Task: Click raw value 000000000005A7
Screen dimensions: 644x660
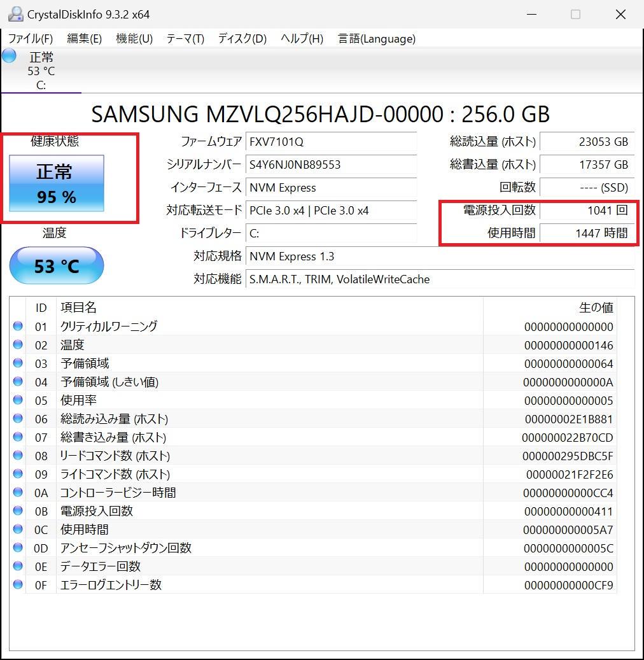Action: point(568,530)
